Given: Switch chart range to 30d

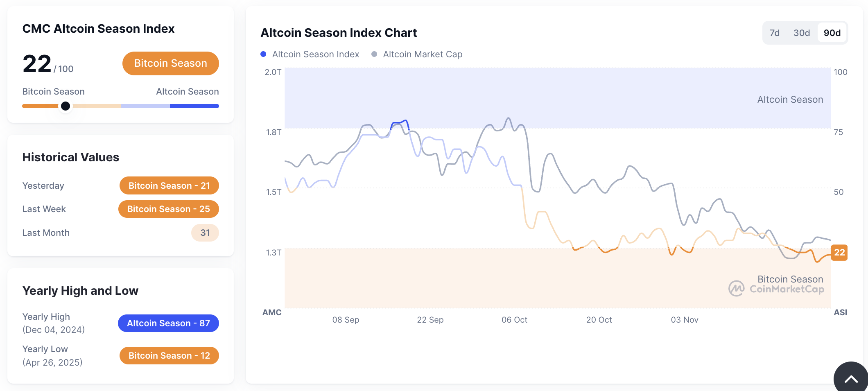Looking at the screenshot, I should pos(801,33).
